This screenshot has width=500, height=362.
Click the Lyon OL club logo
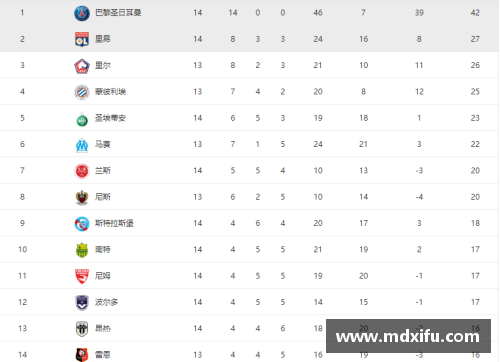coord(82,39)
